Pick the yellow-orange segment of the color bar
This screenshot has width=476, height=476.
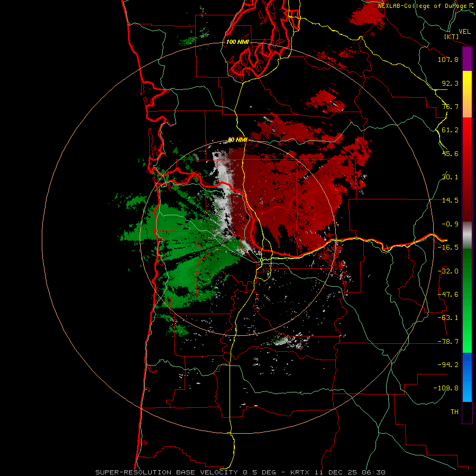pos(467,95)
